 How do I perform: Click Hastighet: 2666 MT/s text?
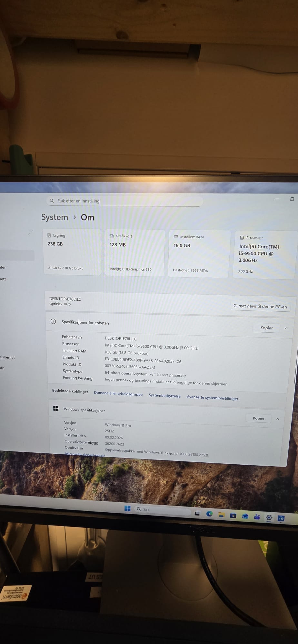190,270
